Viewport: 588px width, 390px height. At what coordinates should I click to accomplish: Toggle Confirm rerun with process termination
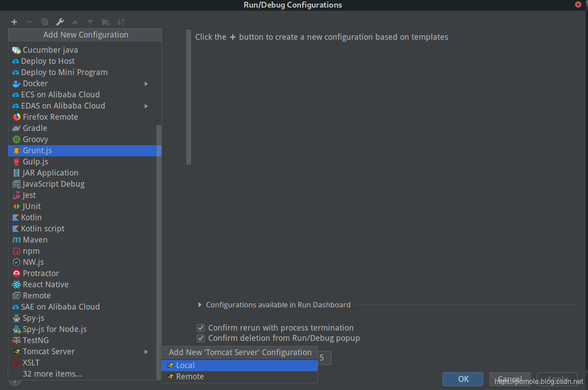(201, 328)
